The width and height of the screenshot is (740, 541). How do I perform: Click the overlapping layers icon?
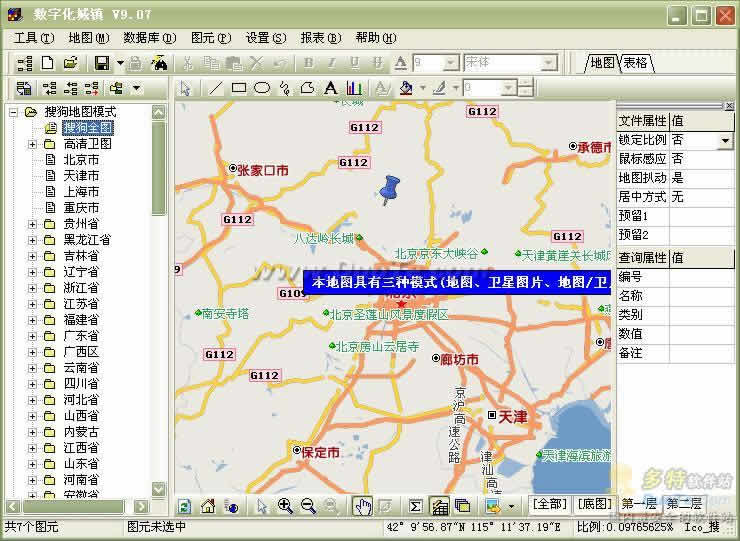coord(462,506)
